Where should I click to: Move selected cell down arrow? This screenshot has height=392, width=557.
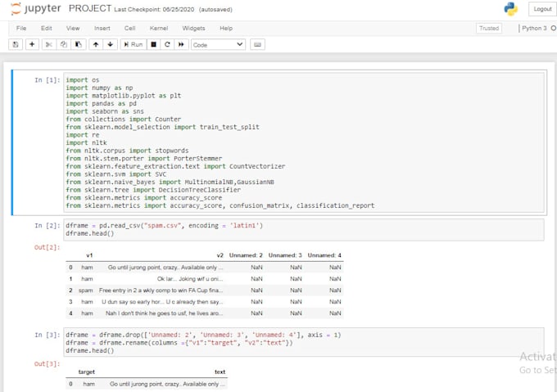coord(111,44)
